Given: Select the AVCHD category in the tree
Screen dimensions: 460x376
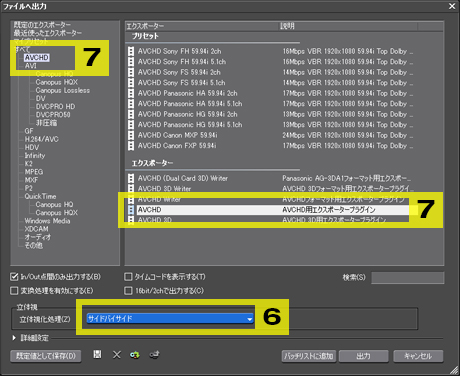Looking at the screenshot, I should pos(37,58).
